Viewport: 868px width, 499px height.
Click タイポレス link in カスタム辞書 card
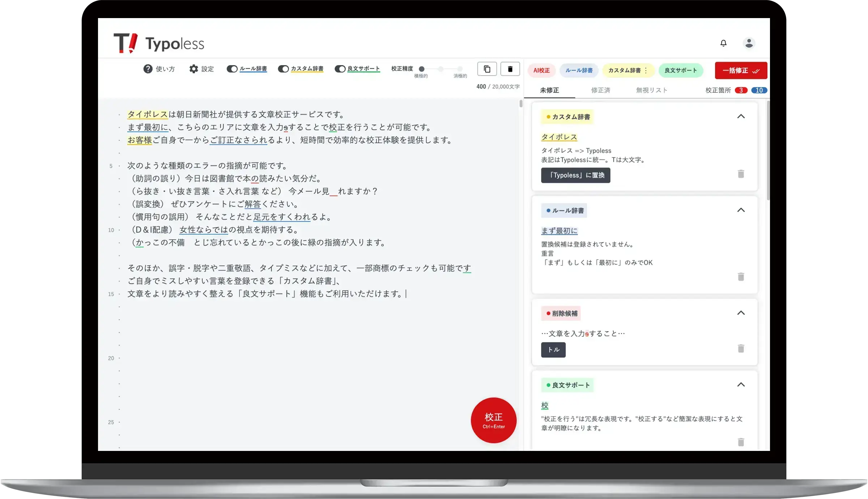point(559,137)
